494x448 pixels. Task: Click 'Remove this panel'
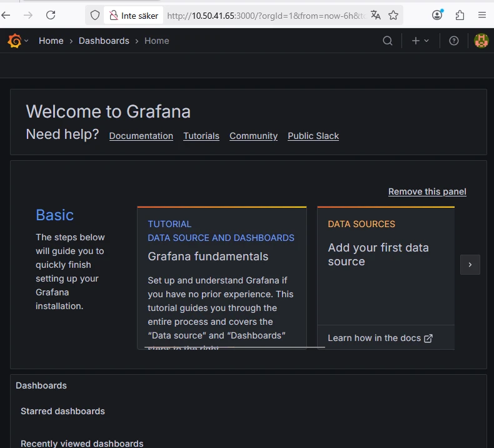(x=427, y=191)
